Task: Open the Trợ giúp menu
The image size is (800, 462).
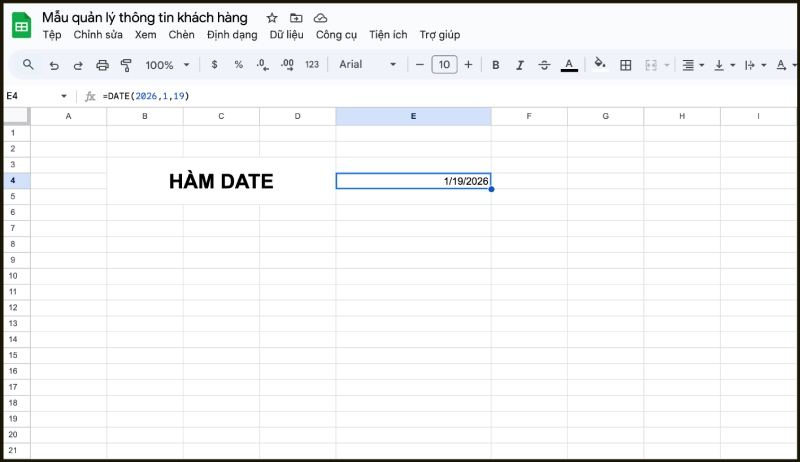Action: click(440, 35)
